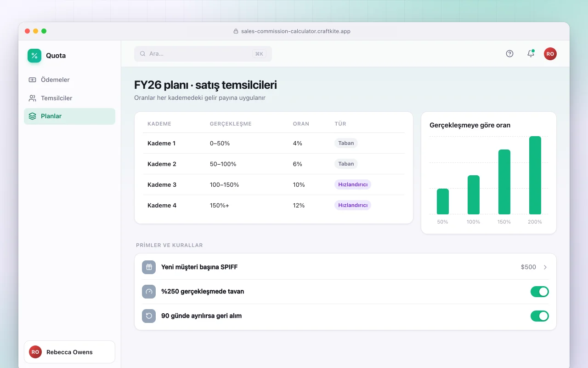Click the 200% bar in chart

click(535, 175)
